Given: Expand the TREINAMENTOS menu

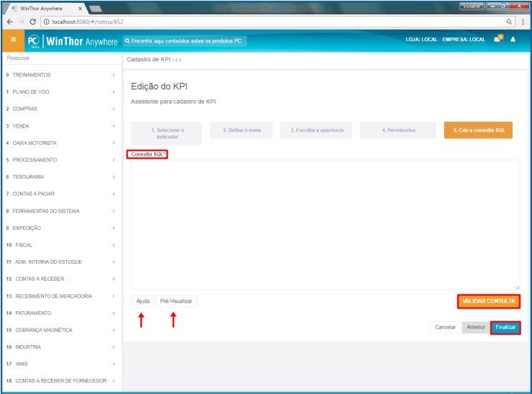Looking at the screenshot, I should [x=61, y=75].
